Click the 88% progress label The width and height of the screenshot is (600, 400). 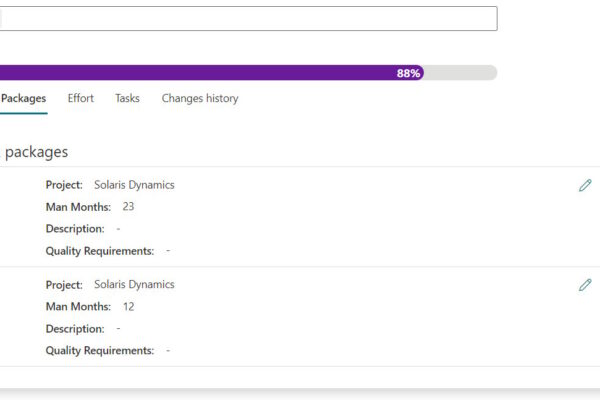408,73
